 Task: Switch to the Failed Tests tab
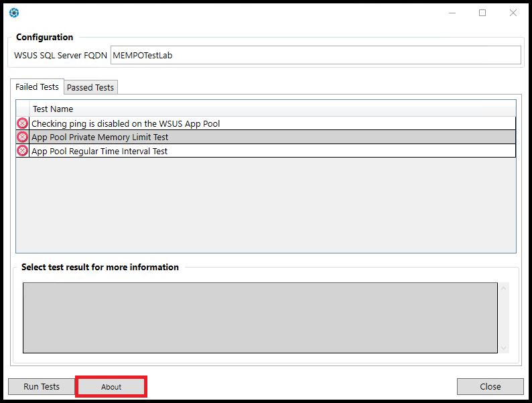coord(37,87)
